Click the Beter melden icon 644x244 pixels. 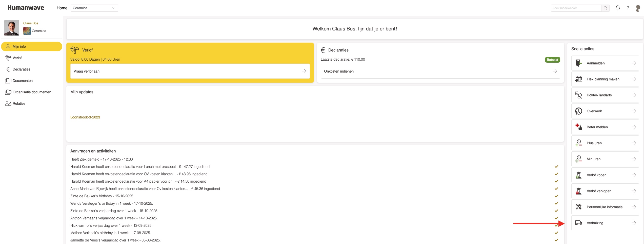click(x=579, y=127)
